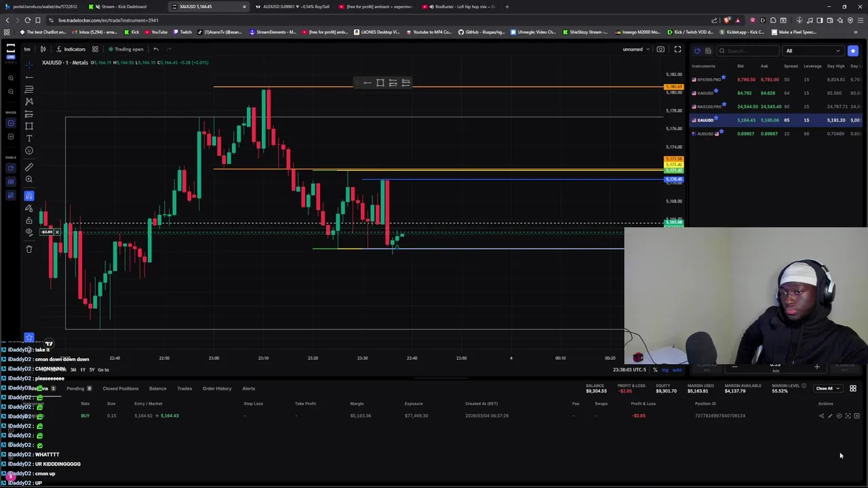868x488 pixels.
Task: Open Close All positions dropdown
Action: (827, 388)
